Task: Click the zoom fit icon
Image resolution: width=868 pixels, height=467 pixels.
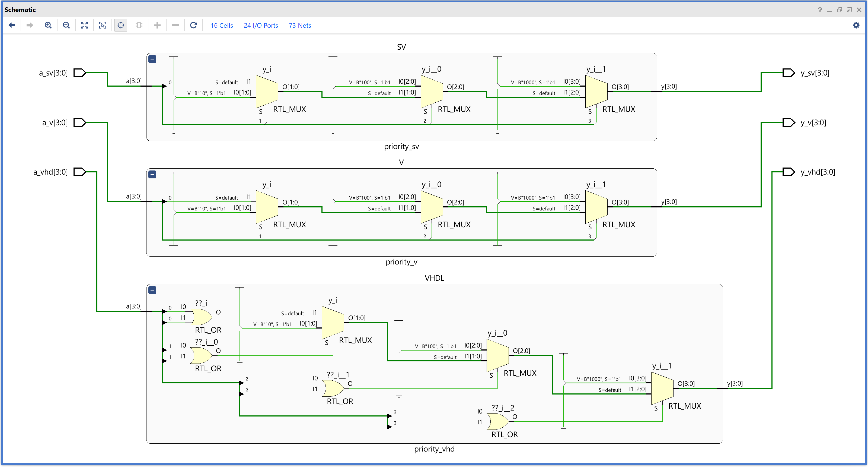Action: point(85,25)
